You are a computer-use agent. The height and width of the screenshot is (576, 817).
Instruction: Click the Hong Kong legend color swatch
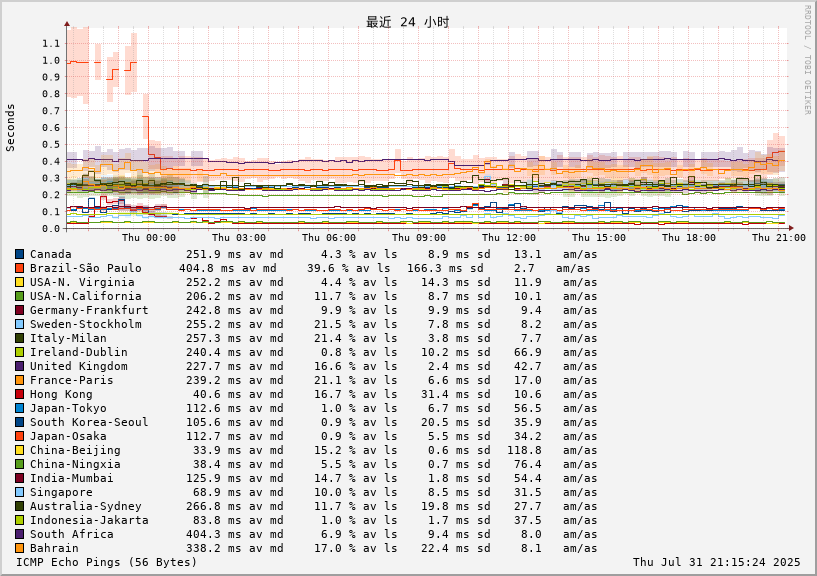coord(19,394)
